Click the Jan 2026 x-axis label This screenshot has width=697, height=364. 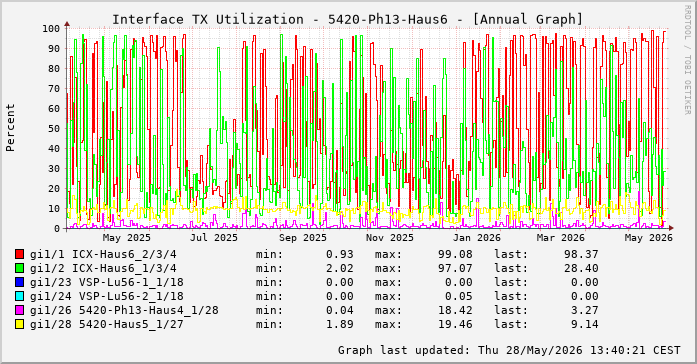pyautogui.click(x=477, y=238)
